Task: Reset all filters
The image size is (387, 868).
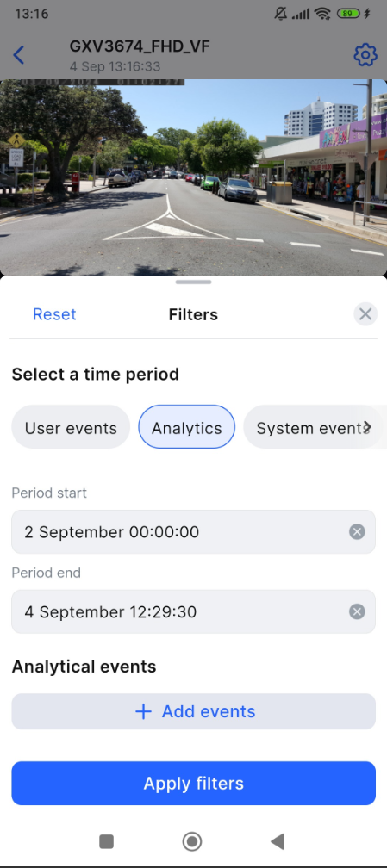Action: click(54, 314)
